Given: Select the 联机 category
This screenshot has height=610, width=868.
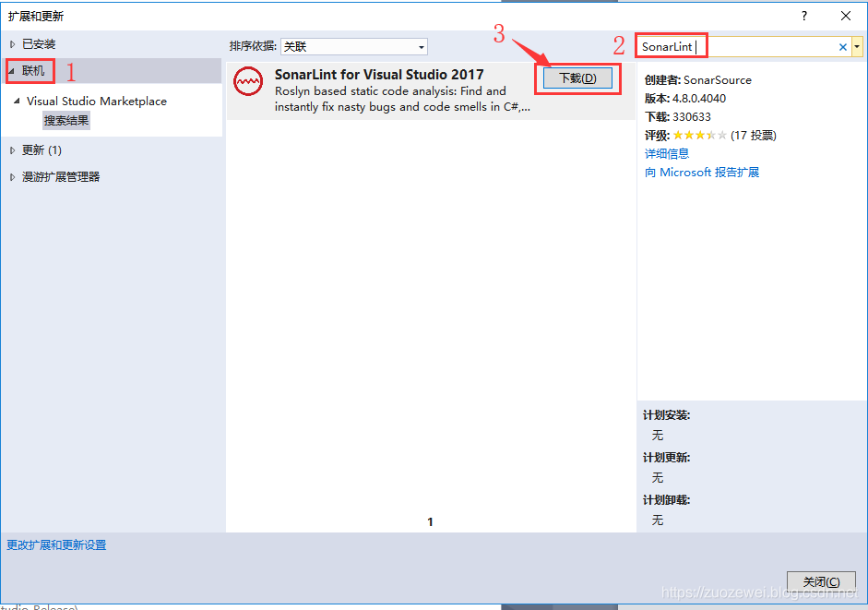Looking at the screenshot, I should click(33, 71).
